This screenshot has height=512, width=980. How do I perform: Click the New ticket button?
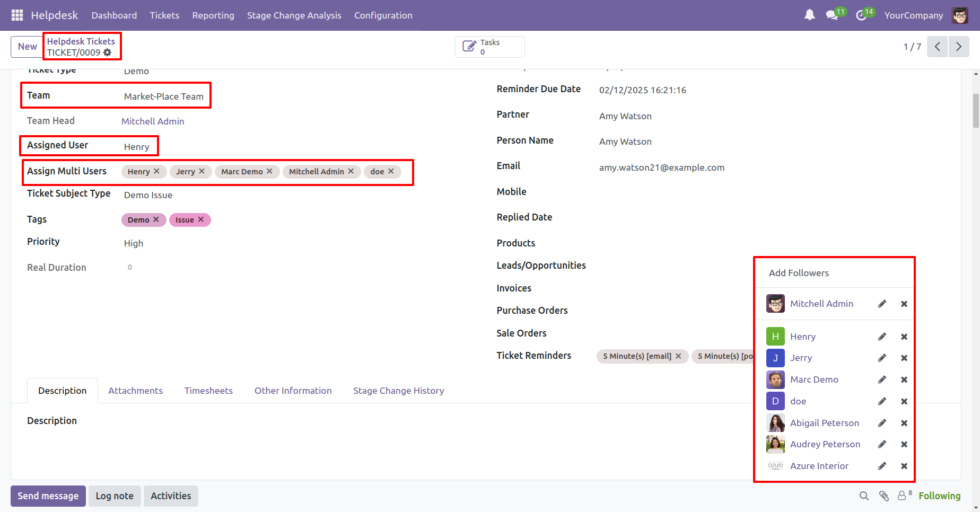click(28, 47)
